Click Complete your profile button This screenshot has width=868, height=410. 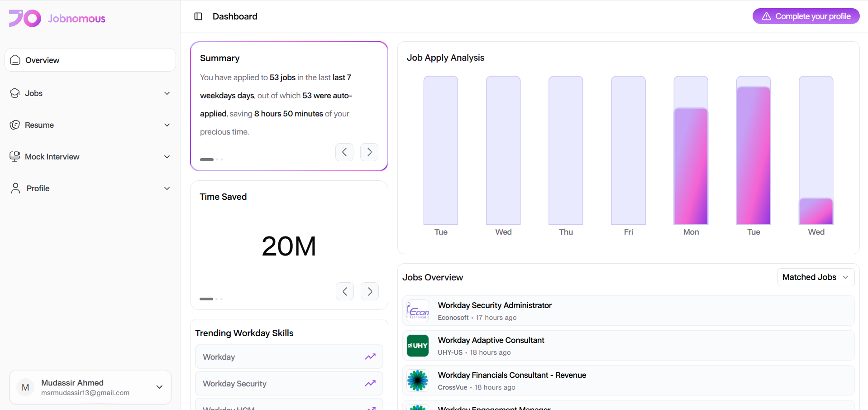(x=806, y=16)
